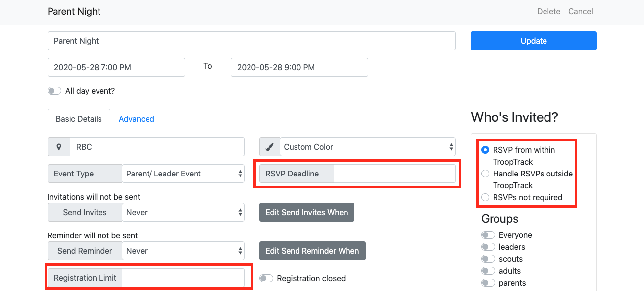Screen dimensions: 644x291
Task: Open the Custom Color dropdown
Action: point(367,147)
